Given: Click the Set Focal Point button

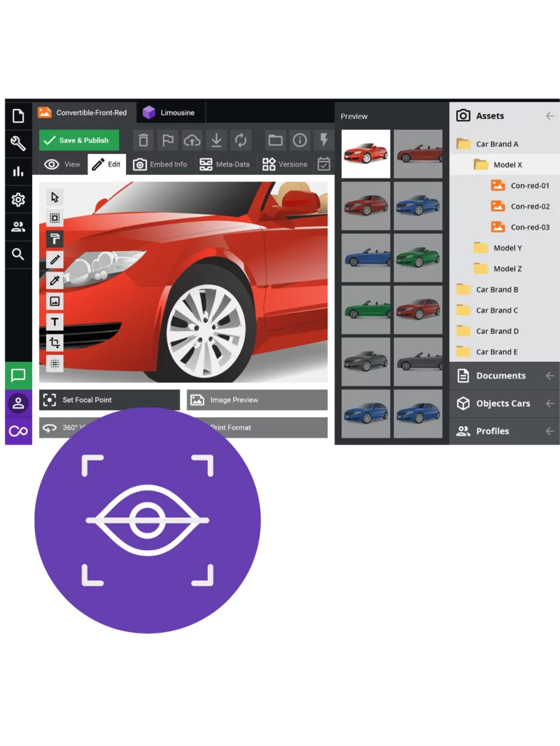Looking at the screenshot, I should point(109,400).
